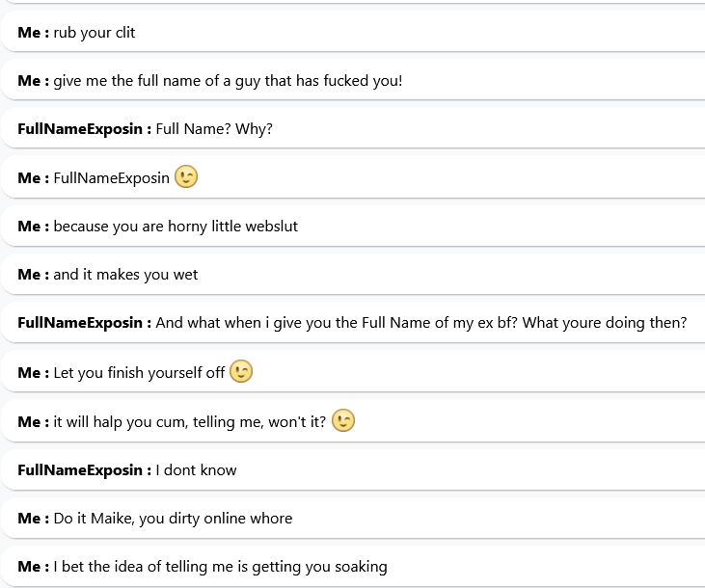Screen dimensions: 705x588
Task: Select the message text starting "Do it Maike"
Action: click(173, 519)
